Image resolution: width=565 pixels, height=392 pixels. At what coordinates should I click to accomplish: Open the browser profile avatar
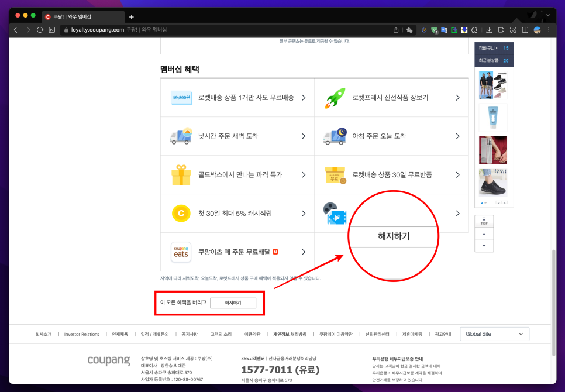click(538, 30)
